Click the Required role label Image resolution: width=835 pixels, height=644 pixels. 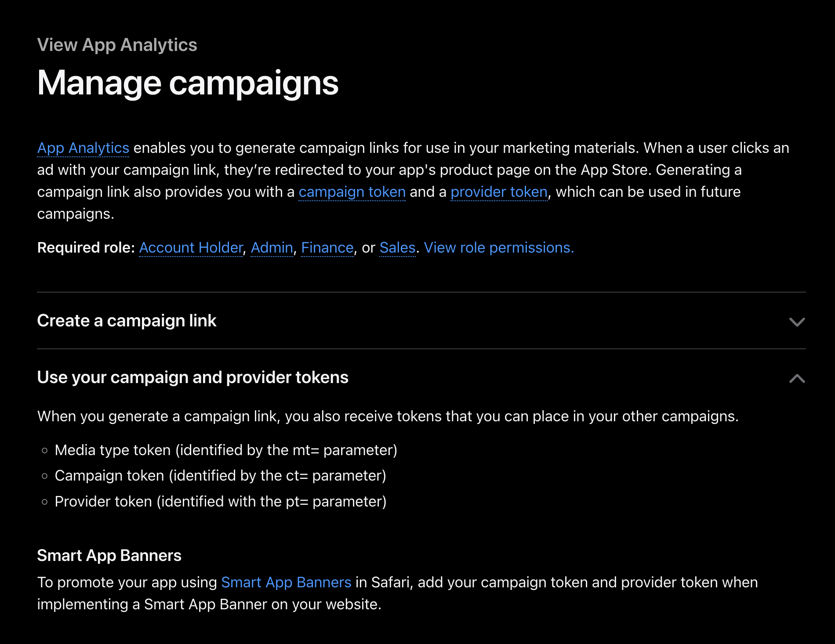tap(86, 248)
